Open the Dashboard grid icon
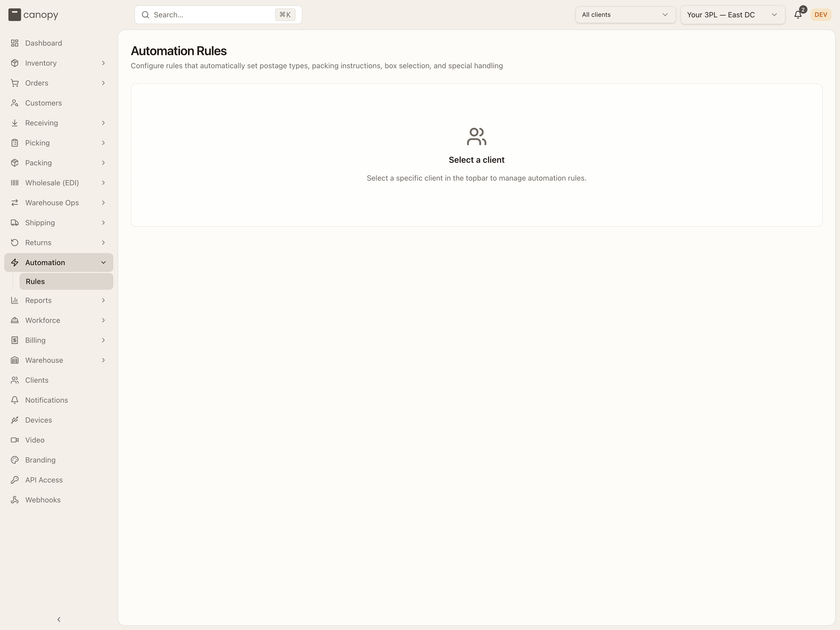 [15, 43]
